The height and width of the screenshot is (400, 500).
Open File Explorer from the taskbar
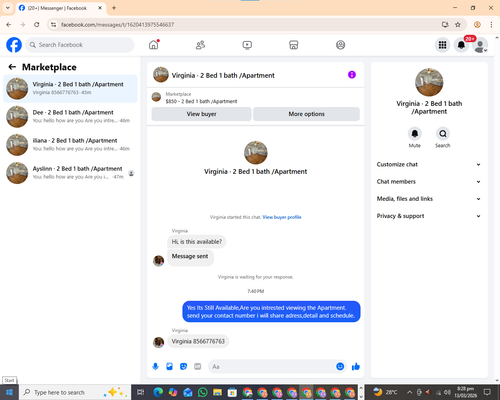217,392
